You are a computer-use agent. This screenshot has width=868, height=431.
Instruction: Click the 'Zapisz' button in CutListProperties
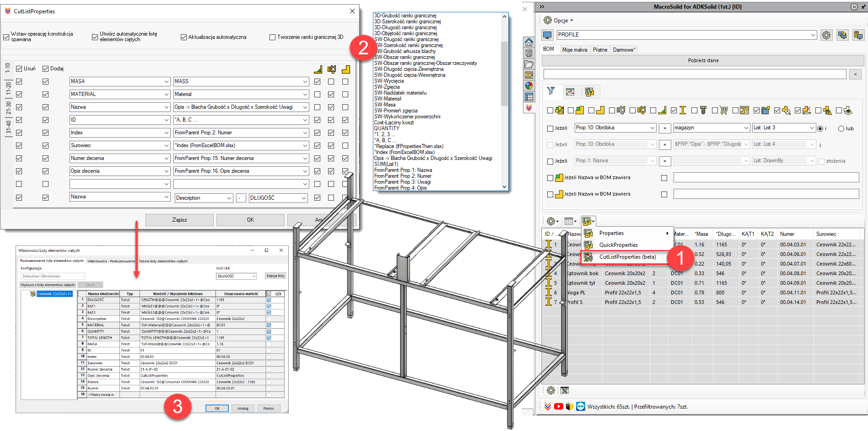click(179, 220)
